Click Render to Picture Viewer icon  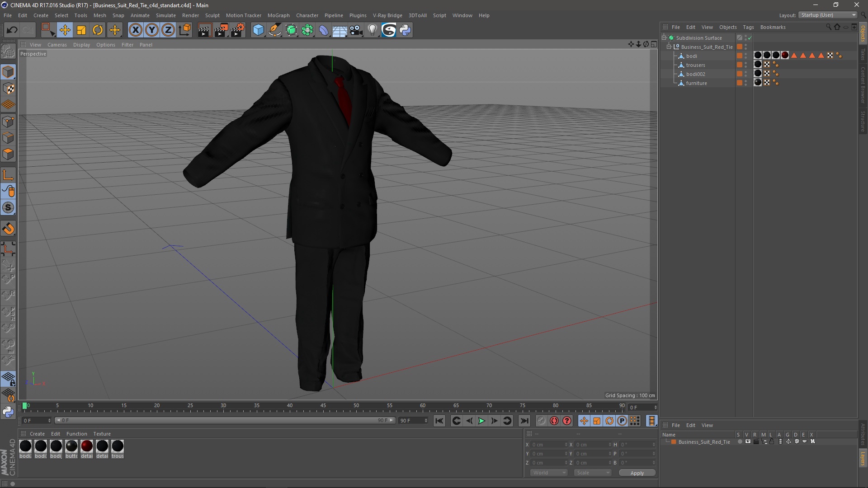tap(221, 30)
